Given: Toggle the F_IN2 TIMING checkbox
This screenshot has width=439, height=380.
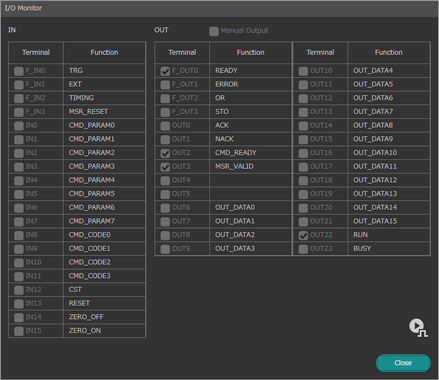Looking at the screenshot, I should 19,98.
